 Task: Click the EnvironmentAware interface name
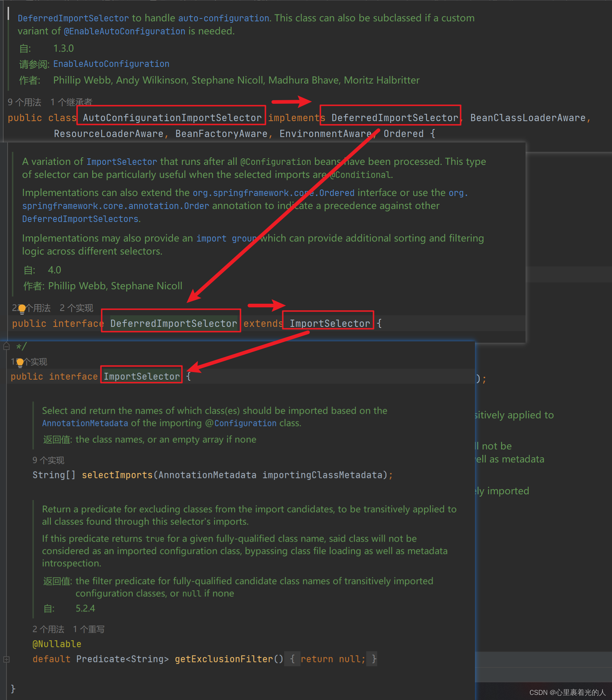coord(326,134)
